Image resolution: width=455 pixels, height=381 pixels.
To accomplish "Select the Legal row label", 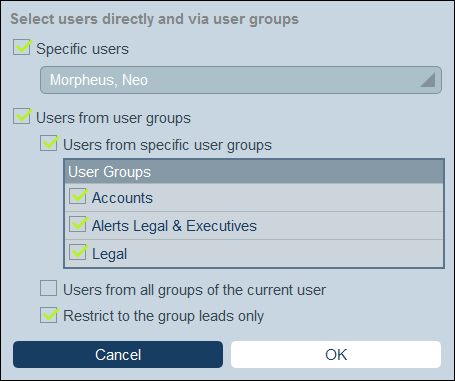I will [110, 254].
